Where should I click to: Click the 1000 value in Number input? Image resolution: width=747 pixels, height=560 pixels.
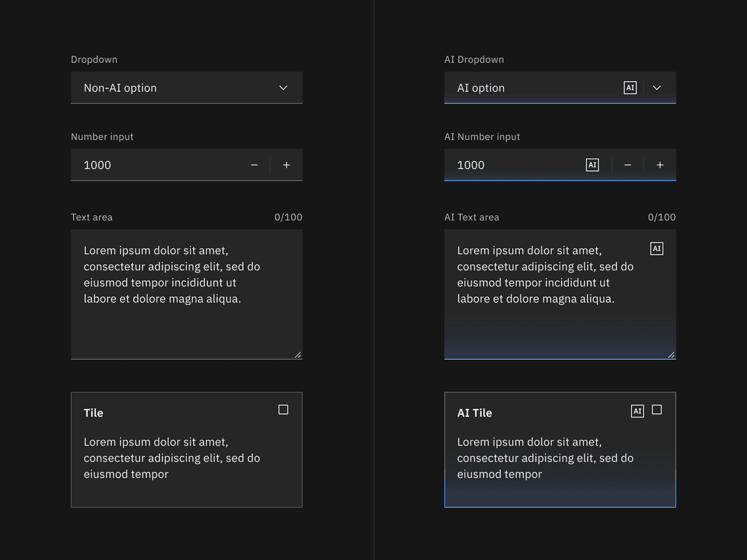coord(97,165)
